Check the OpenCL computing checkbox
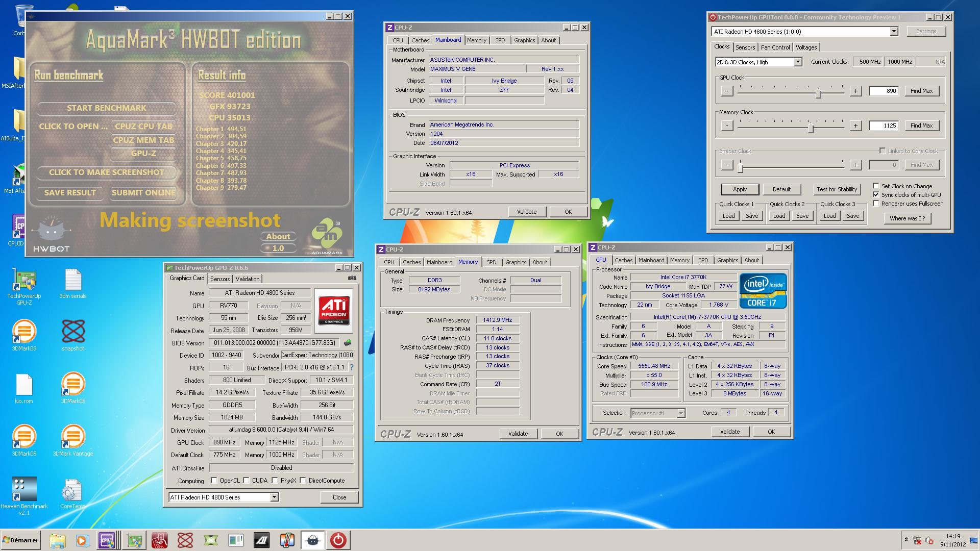This screenshot has height=551, width=980. pyautogui.click(x=214, y=481)
